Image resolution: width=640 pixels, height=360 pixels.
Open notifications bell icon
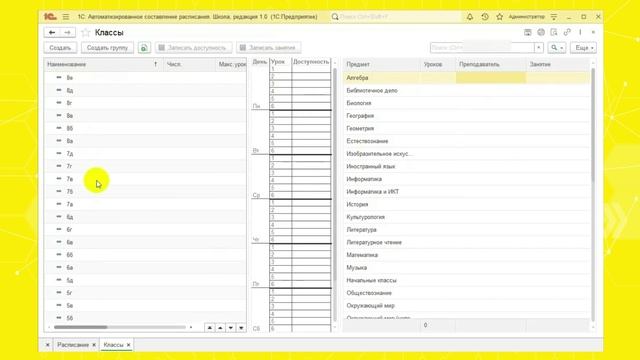[x=470, y=17]
